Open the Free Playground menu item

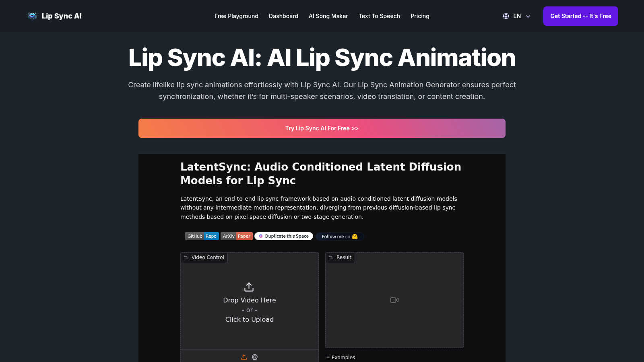(x=236, y=16)
